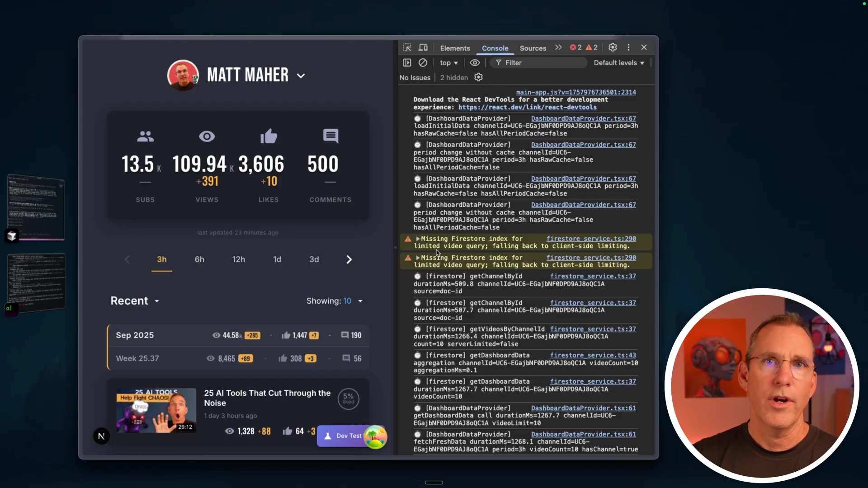Image resolution: width=868 pixels, height=488 pixels.
Task: Open the Next.js N dev indicator
Action: point(101,436)
